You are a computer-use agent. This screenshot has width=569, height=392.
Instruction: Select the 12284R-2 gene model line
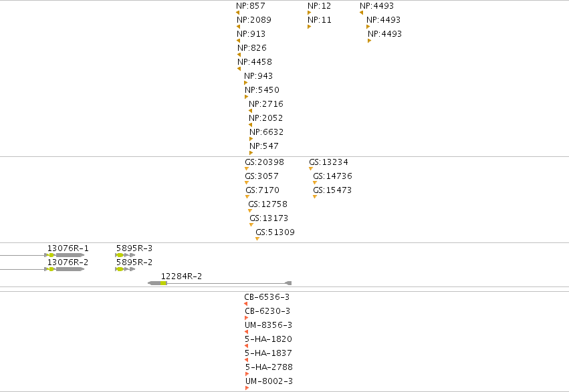pos(220,283)
